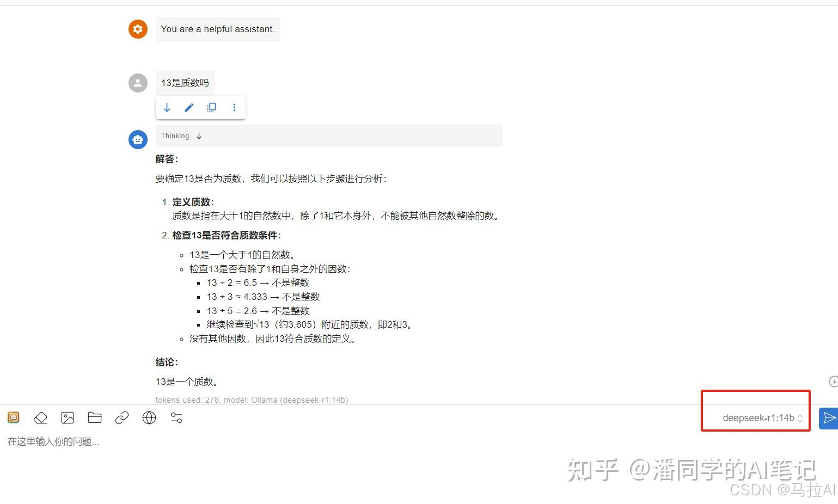The height and width of the screenshot is (504, 838).
Task: Click the line 没有其他因数，因此13符合质数的定义。
Action: point(274,339)
